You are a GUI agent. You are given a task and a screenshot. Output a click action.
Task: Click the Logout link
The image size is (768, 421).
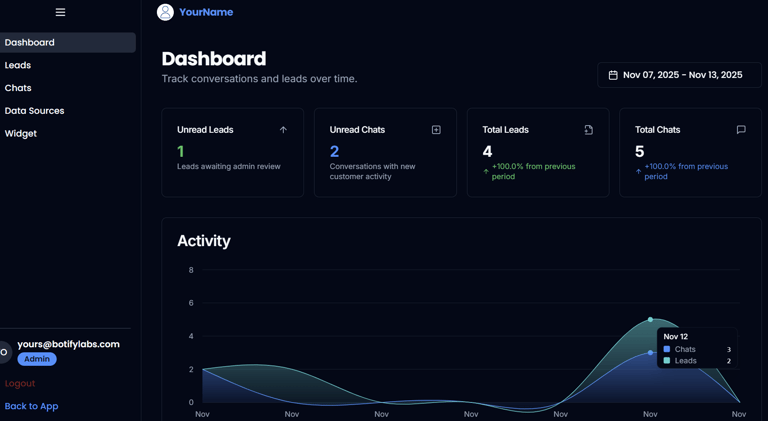pyautogui.click(x=20, y=383)
